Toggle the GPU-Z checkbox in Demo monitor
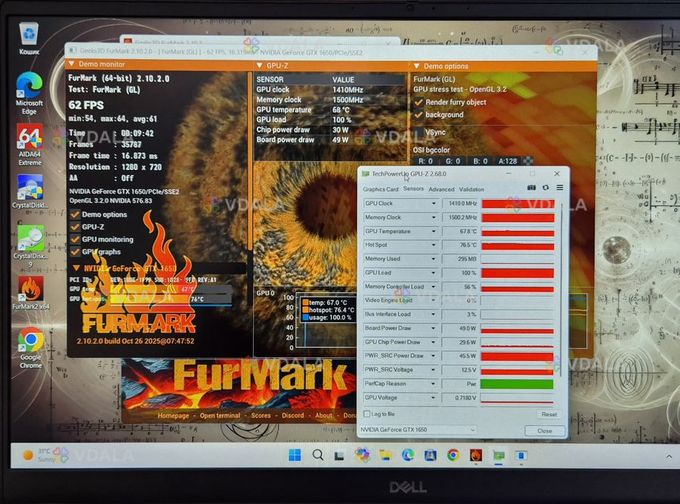The width and height of the screenshot is (680, 504). (75, 227)
